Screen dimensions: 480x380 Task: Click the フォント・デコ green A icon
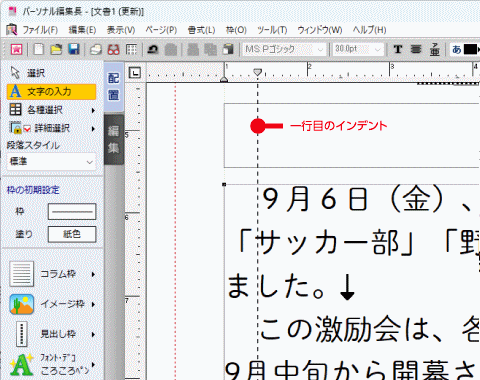(21, 364)
